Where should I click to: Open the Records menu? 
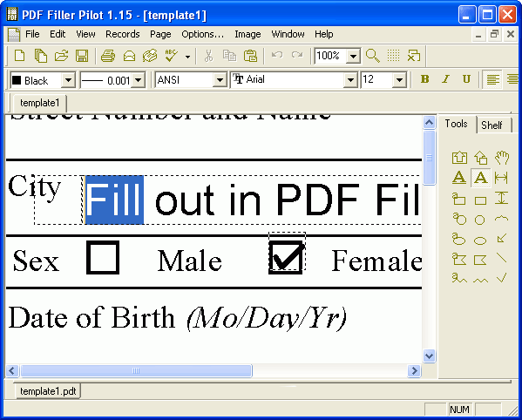(x=123, y=34)
